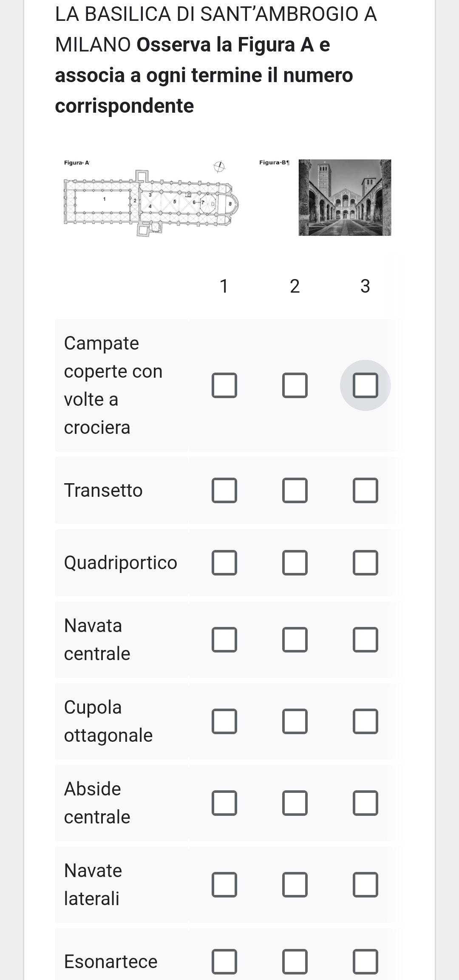Mark column 3 for Cupola ottagonale

point(365,721)
